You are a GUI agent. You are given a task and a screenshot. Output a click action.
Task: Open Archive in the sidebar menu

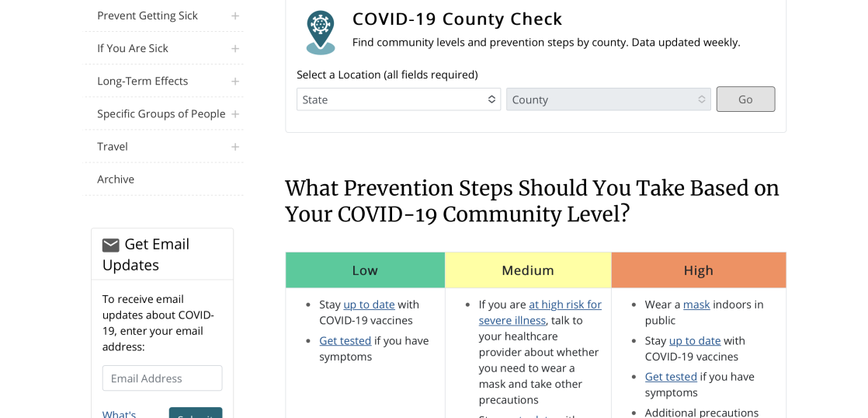pos(116,179)
